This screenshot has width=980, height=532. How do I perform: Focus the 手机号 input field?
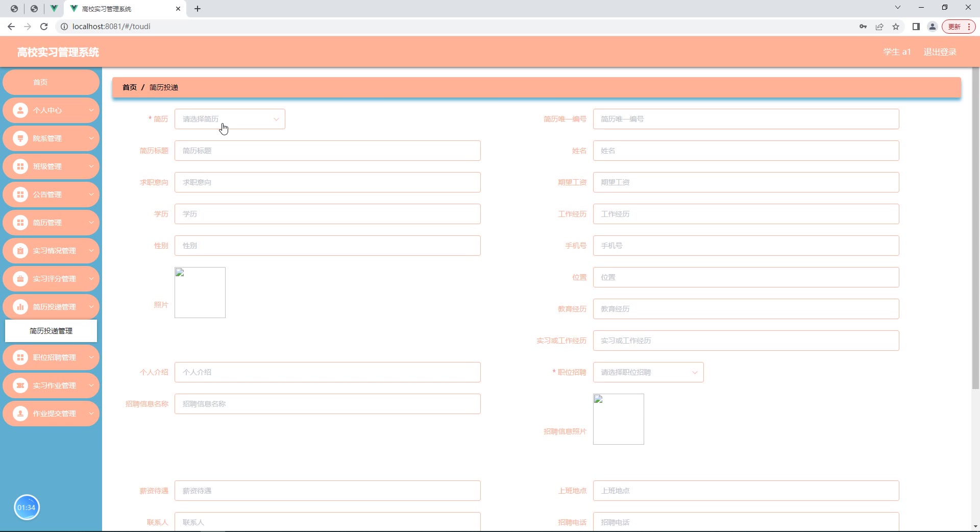pyautogui.click(x=746, y=246)
